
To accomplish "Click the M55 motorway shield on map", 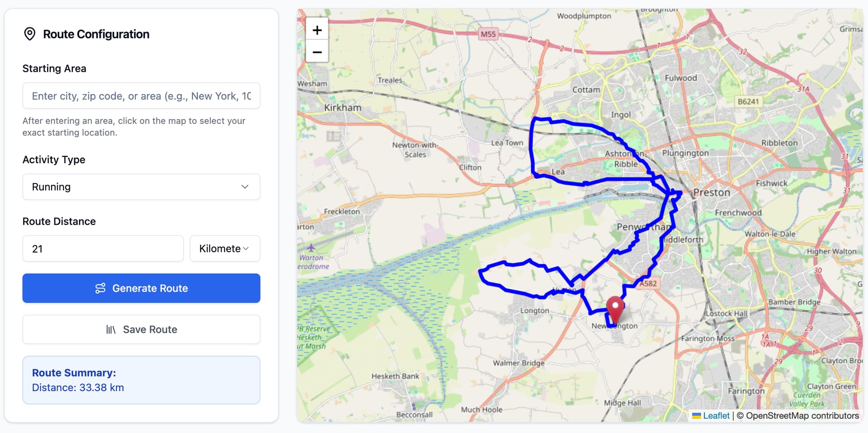I will [x=488, y=34].
